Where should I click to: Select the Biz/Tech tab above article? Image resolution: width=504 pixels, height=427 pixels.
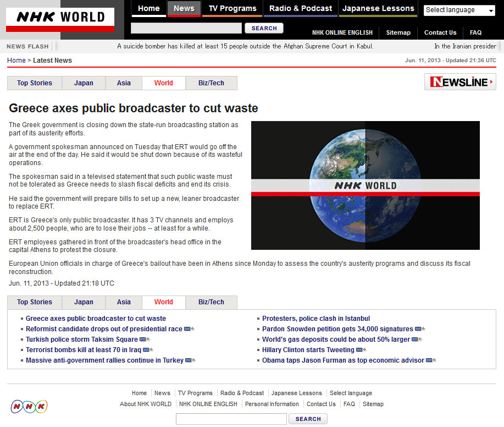[x=211, y=83]
